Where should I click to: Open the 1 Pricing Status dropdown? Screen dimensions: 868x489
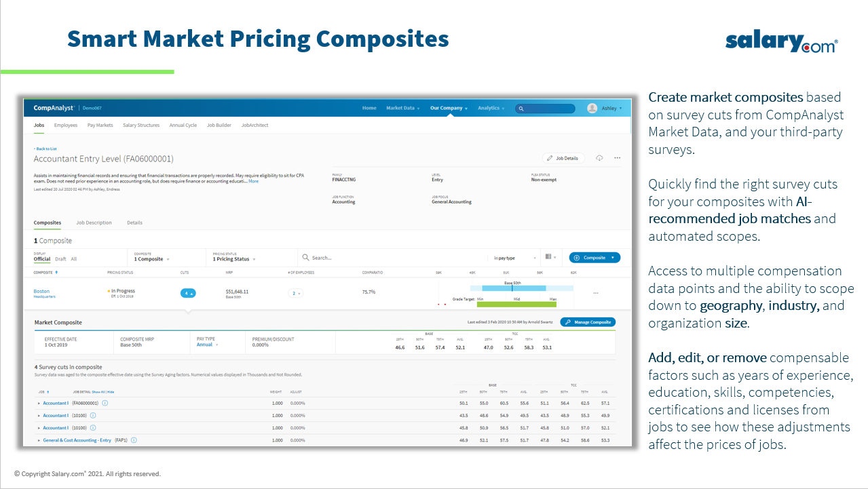234,259
